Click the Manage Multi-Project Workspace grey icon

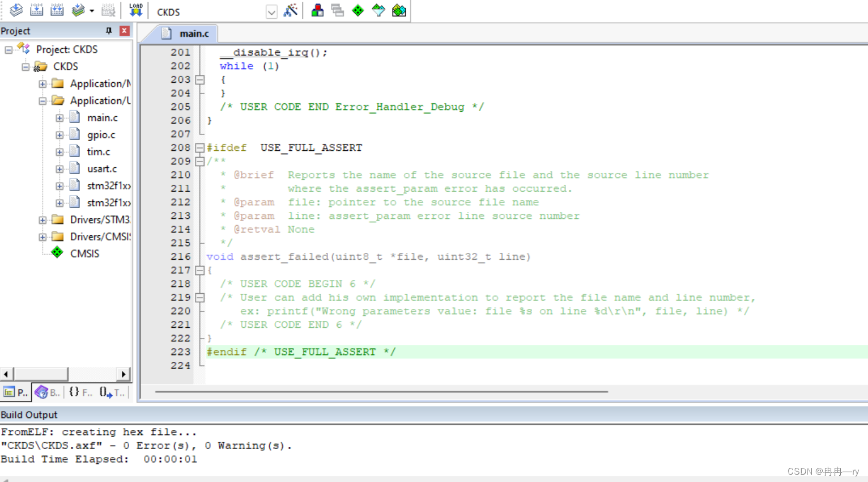tap(338, 10)
